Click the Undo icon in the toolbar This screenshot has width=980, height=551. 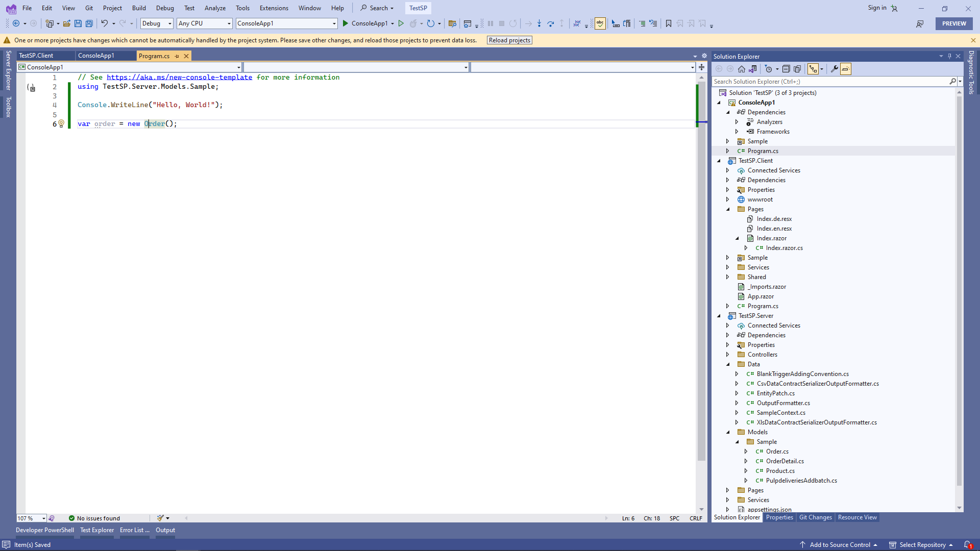[x=104, y=23]
